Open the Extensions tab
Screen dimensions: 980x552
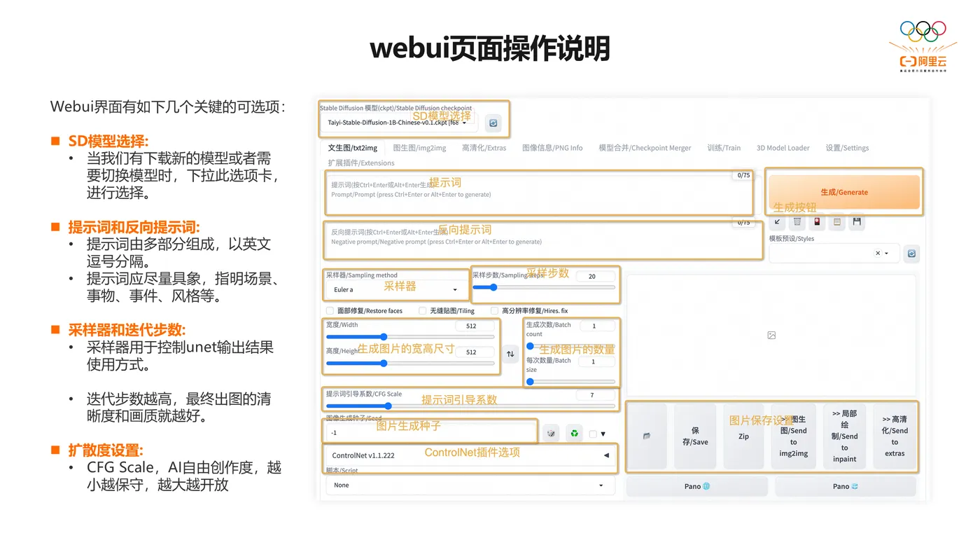point(361,163)
